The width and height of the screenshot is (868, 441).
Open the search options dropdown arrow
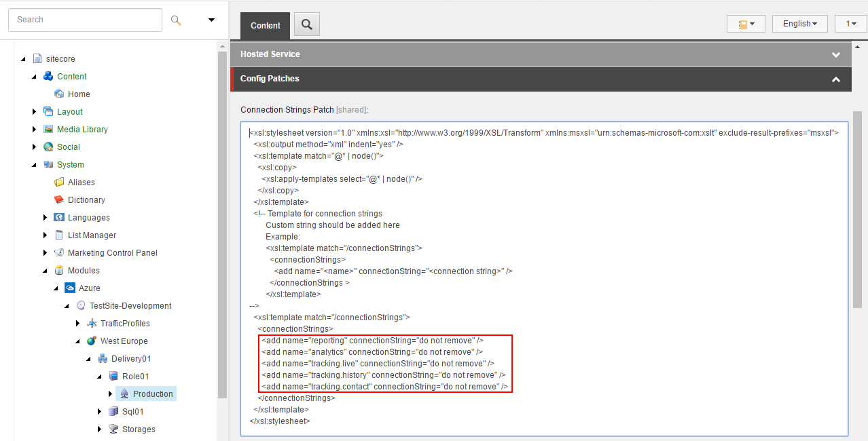(211, 20)
